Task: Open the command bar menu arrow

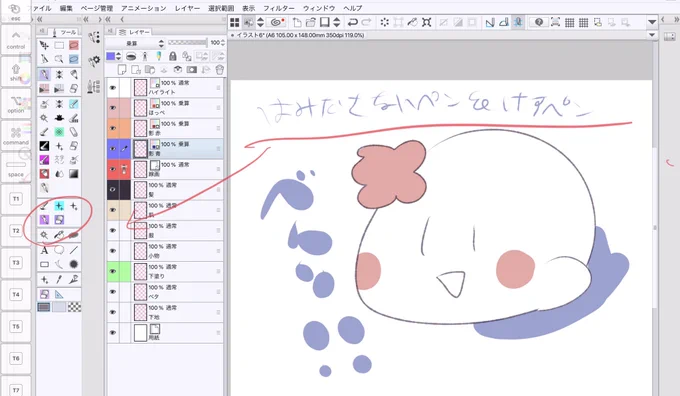Action: (652, 22)
